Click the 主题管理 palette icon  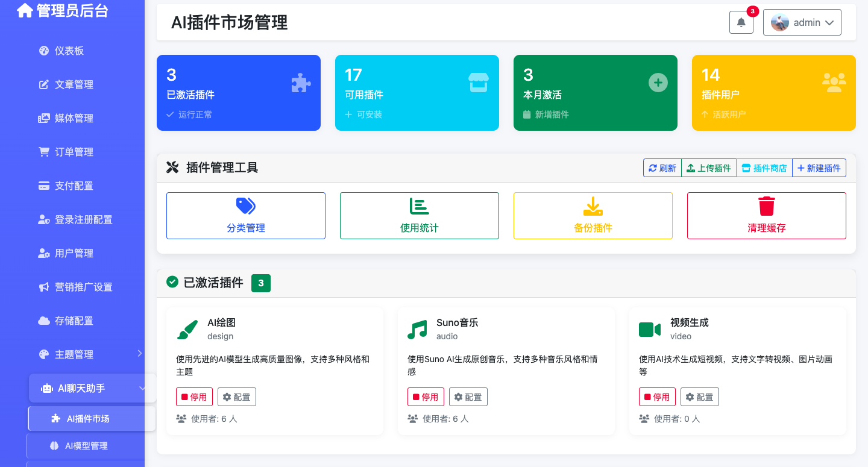43,354
